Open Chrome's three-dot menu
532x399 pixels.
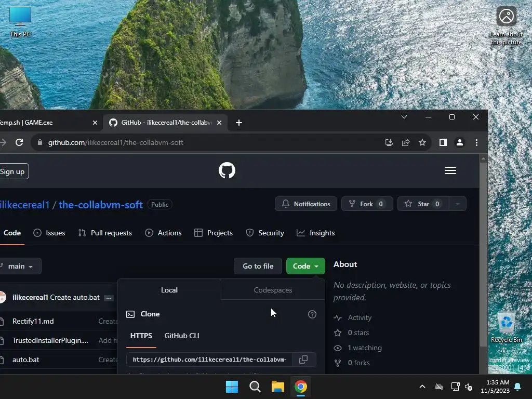point(477,142)
